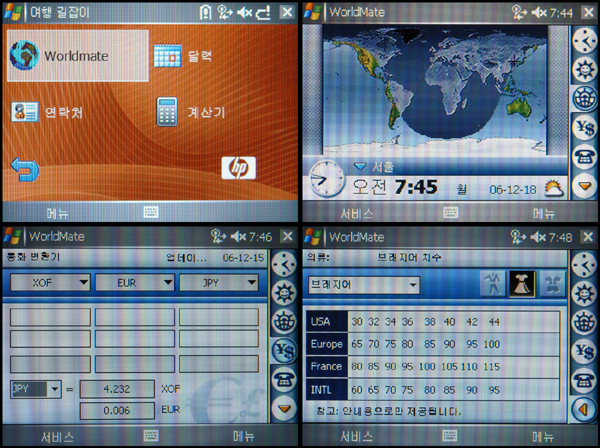Open the XOF currency dropdown
The height and width of the screenshot is (448, 600).
(50, 282)
